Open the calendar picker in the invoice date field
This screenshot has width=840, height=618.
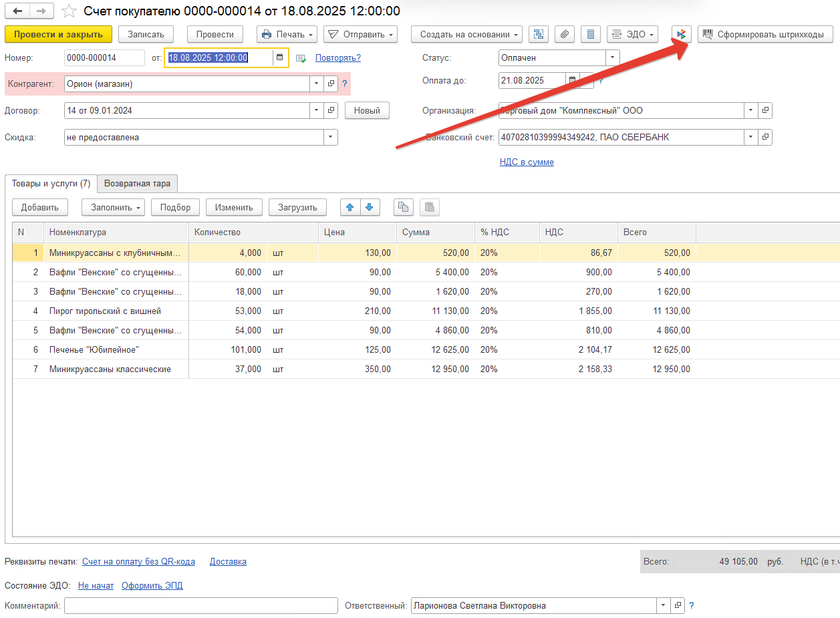click(x=280, y=58)
